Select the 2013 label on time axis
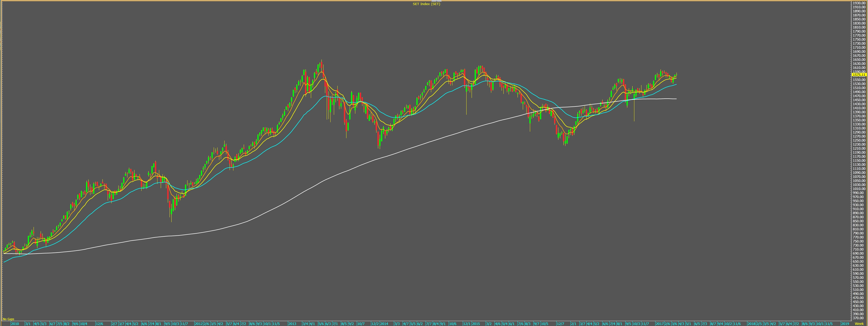The width and height of the screenshot is (868, 326). click(292, 324)
